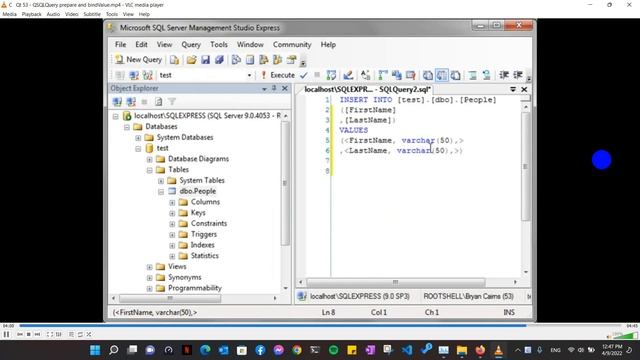Select Results to Grid option
The image size is (640, 360).
[x=442, y=75]
